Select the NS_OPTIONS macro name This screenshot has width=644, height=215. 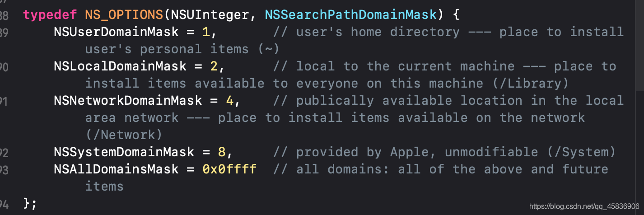pyautogui.click(x=124, y=15)
